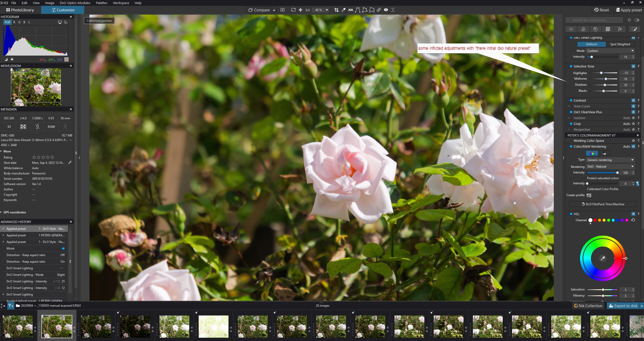Open the filmstrip filter funnel icon

11,306
